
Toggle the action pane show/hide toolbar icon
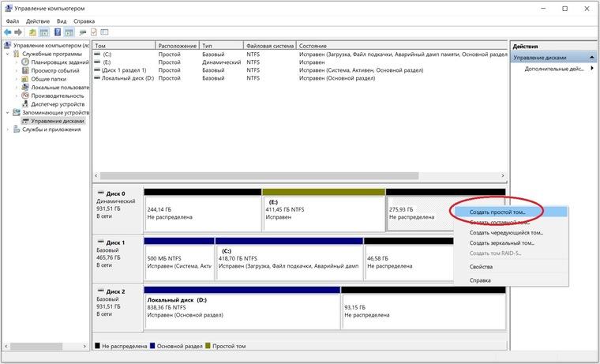point(69,32)
